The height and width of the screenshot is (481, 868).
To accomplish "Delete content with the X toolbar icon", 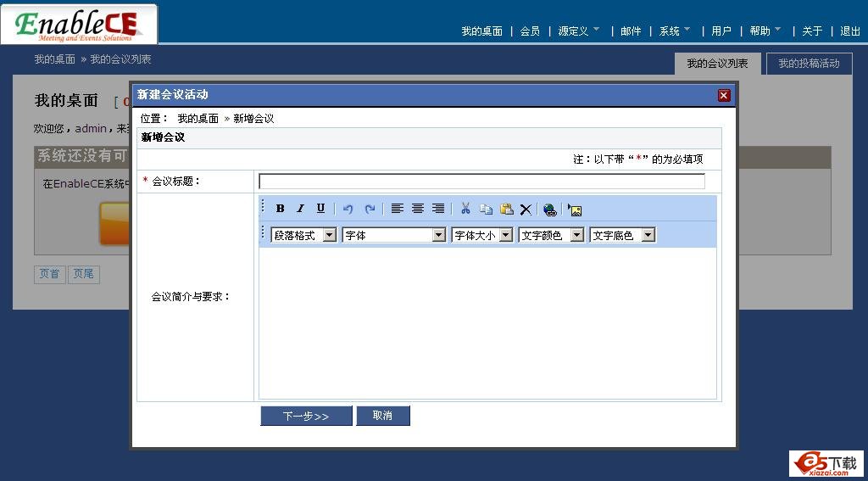I will click(x=526, y=210).
